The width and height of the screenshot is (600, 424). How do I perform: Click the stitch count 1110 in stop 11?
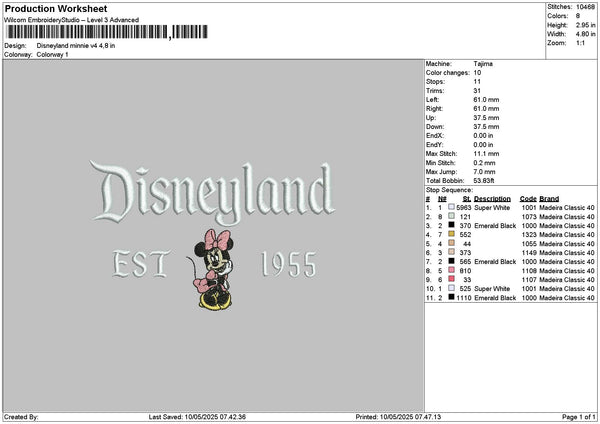pos(464,298)
